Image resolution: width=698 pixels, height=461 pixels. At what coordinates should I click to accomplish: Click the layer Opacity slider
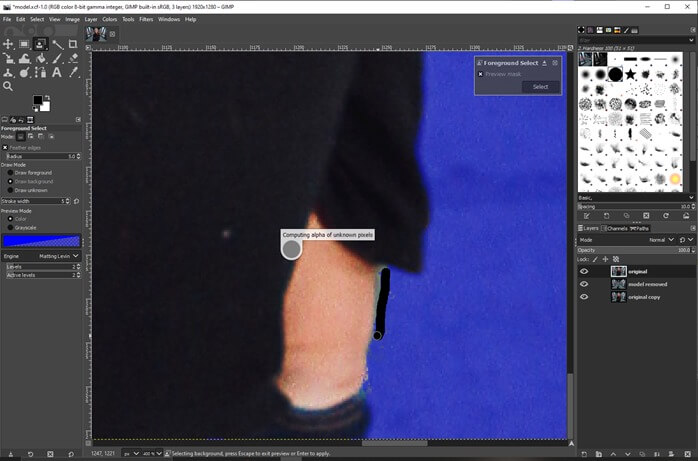coord(636,250)
